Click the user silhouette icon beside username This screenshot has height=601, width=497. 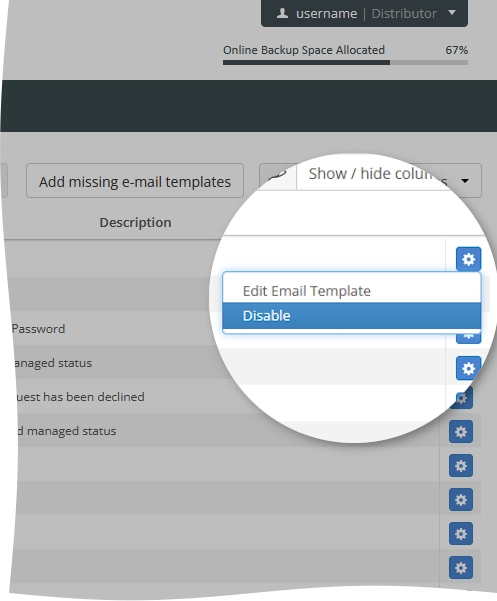tap(282, 13)
